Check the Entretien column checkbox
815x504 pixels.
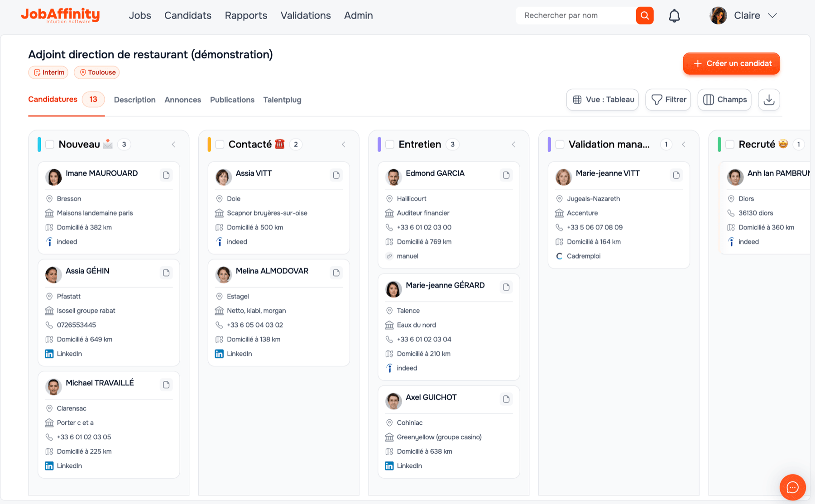pos(390,144)
